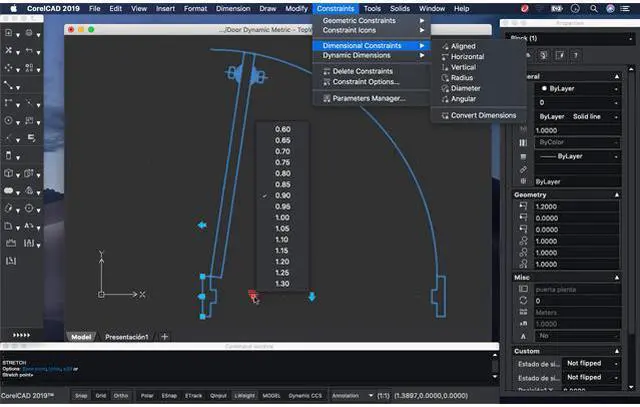640x407 pixels.
Task: Click blue down-arrow grip in drawing
Action: point(312,297)
